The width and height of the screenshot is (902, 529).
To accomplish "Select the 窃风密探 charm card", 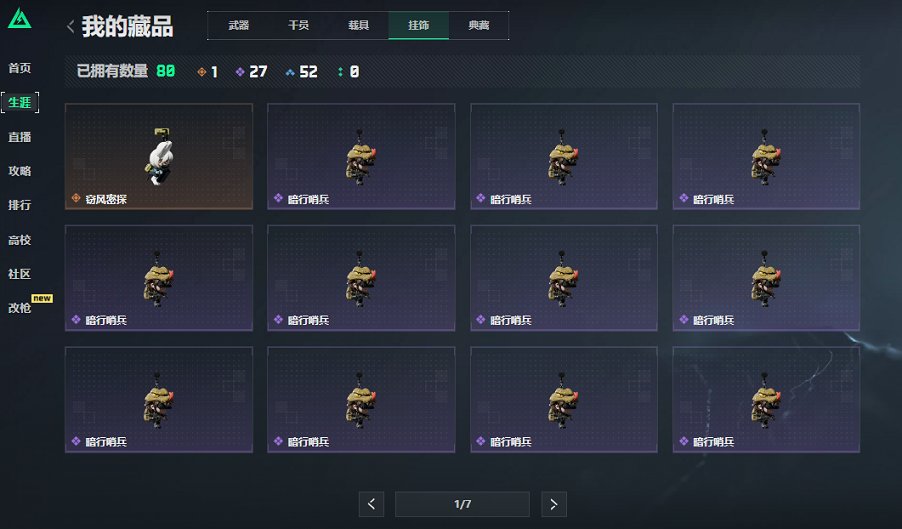I will 159,156.
